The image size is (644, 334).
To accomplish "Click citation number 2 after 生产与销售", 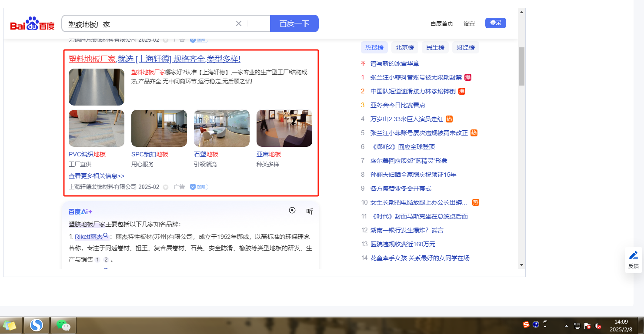I will 106,259.
